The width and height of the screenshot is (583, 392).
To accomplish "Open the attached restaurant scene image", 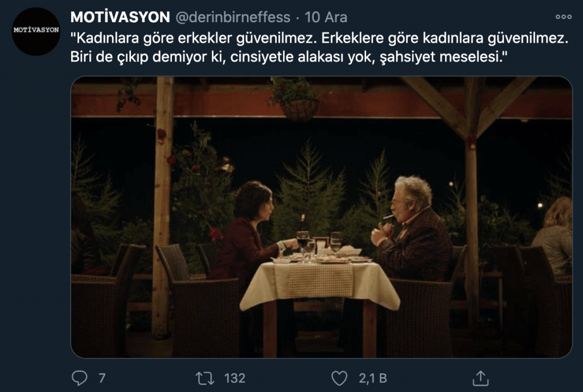I will point(321,217).
